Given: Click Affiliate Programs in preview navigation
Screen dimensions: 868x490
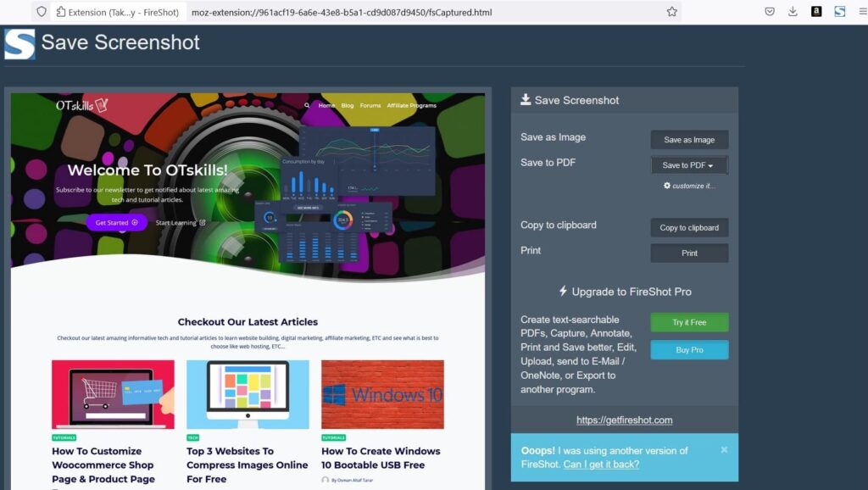Looking at the screenshot, I should [412, 105].
